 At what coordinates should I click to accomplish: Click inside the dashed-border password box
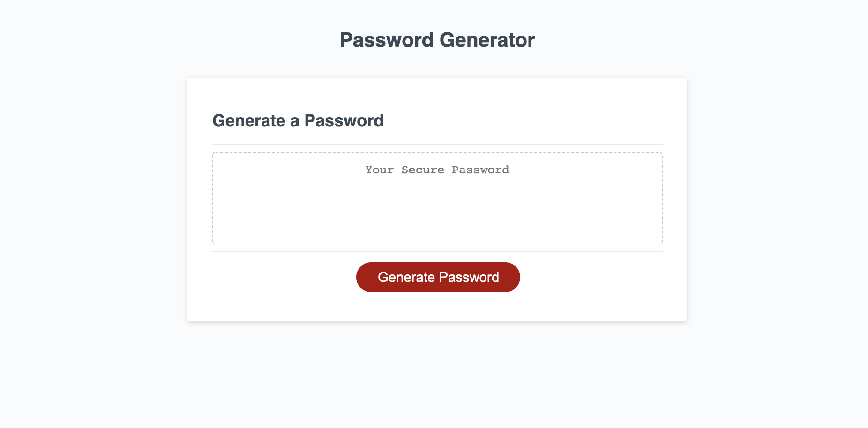[x=437, y=206]
